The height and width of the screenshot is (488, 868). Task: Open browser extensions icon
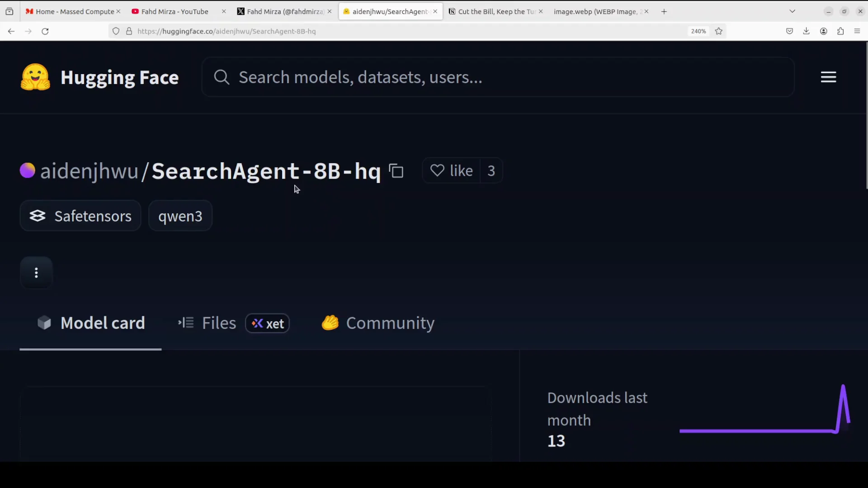pyautogui.click(x=840, y=31)
